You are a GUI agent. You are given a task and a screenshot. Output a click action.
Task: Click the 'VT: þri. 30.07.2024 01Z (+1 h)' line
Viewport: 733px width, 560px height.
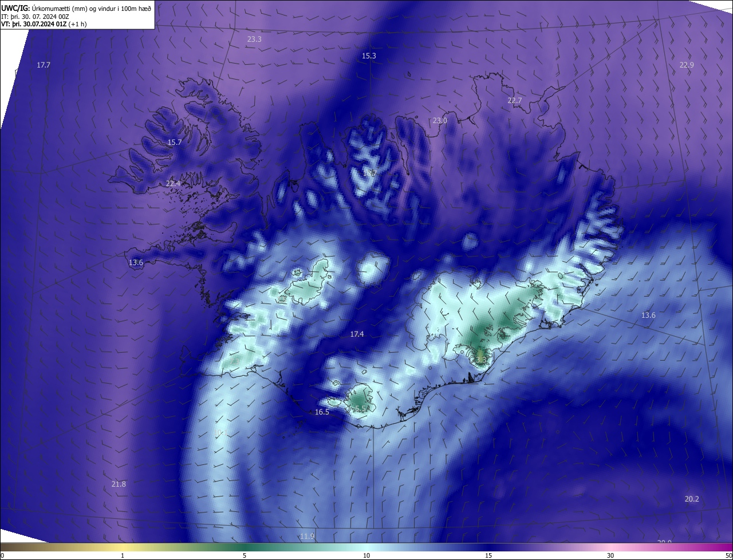(x=44, y=24)
